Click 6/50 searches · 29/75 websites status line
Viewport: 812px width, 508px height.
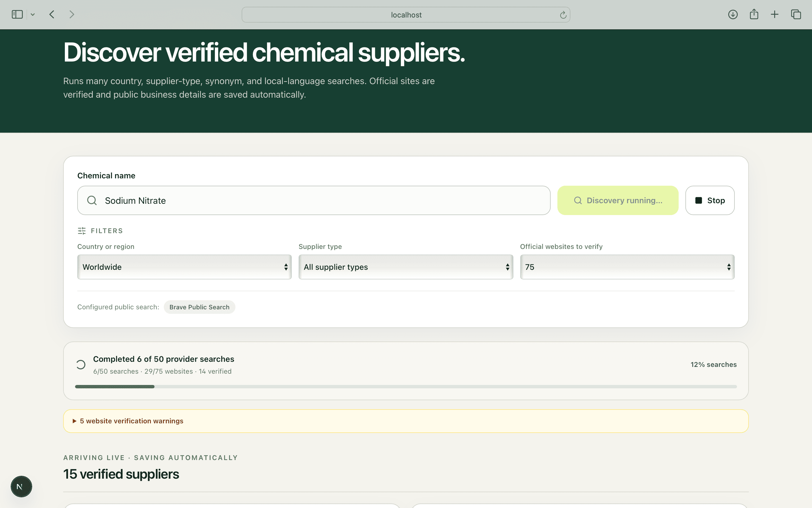tap(162, 371)
